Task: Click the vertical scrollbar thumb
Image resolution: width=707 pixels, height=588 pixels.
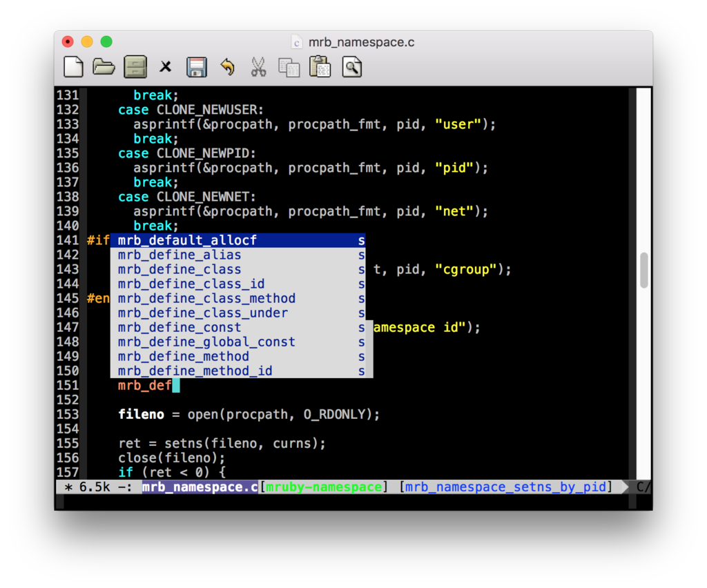Action: [x=644, y=271]
